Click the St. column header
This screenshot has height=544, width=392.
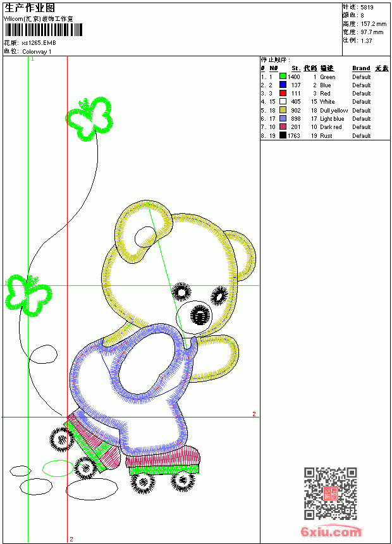(295, 68)
